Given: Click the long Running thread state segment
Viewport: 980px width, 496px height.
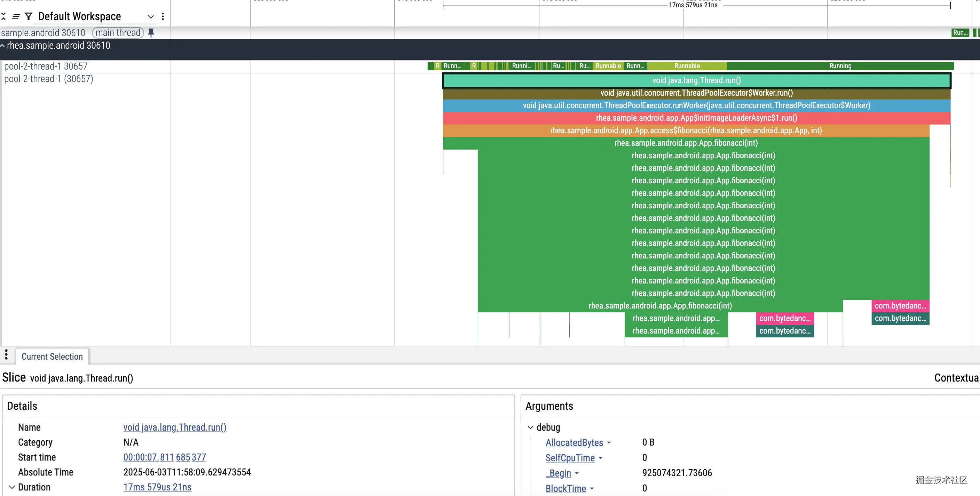Looking at the screenshot, I should point(840,66).
